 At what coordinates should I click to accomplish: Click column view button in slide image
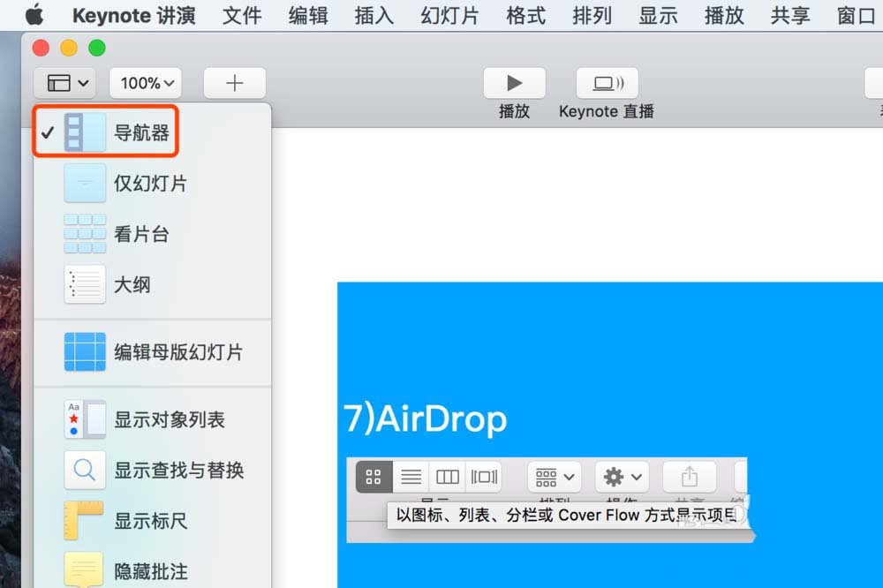click(447, 477)
